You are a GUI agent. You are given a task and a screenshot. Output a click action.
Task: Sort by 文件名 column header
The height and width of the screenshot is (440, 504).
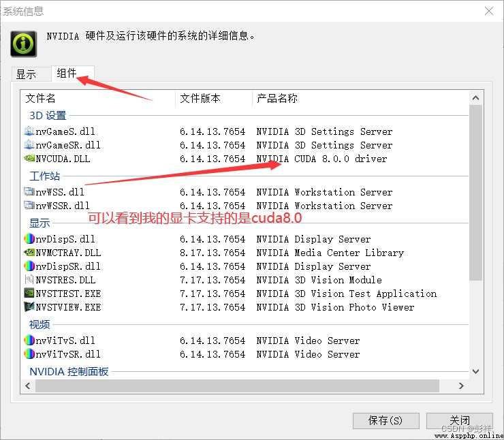98,98
